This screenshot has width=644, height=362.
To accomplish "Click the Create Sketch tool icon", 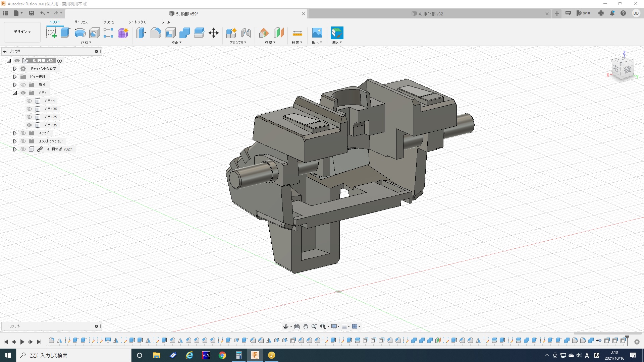I will pos(51,33).
